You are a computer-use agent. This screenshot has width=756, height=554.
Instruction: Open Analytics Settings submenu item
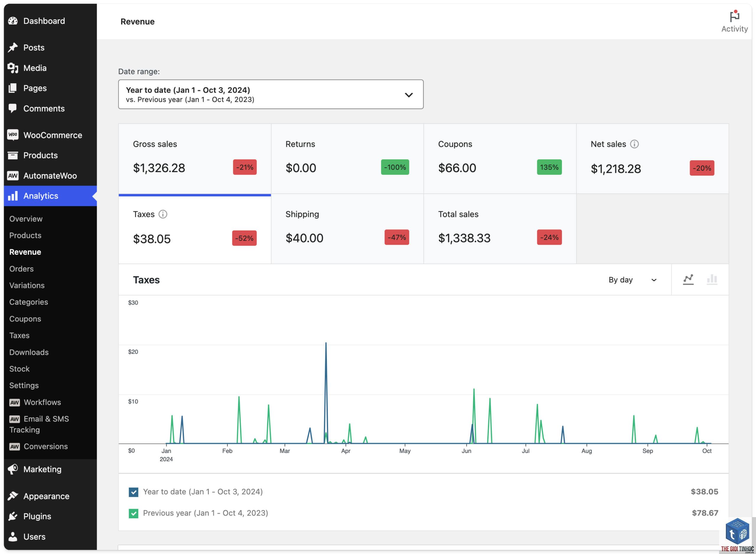click(24, 386)
